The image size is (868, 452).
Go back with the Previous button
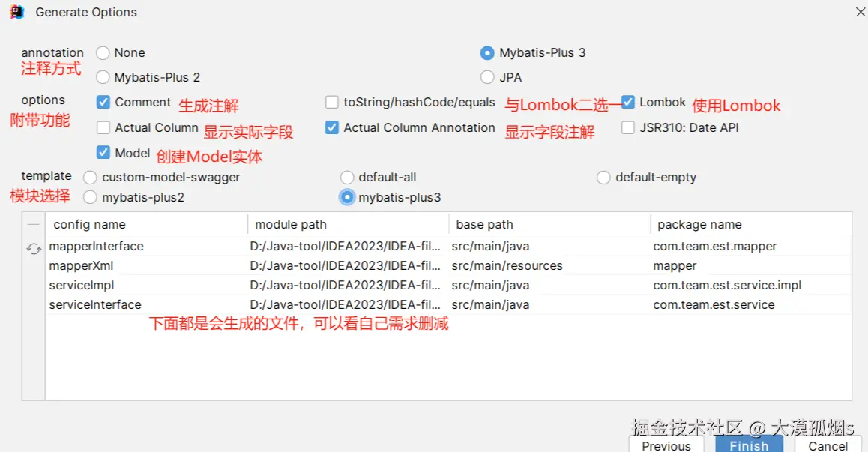(x=666, y=445)
